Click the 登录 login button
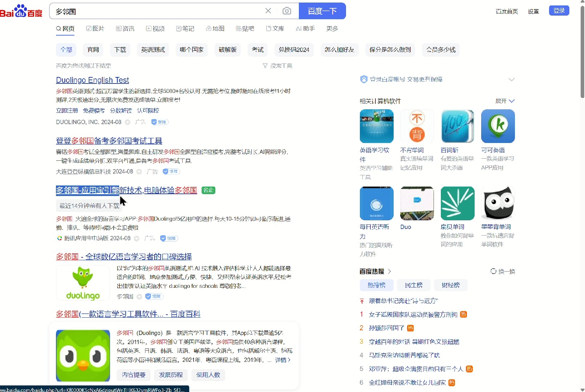 pos(559,11)
